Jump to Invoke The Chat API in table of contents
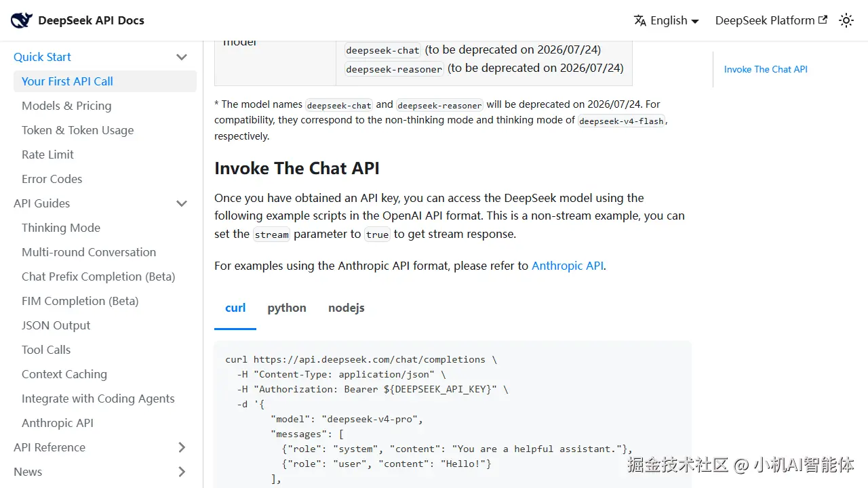 [766, 69]
